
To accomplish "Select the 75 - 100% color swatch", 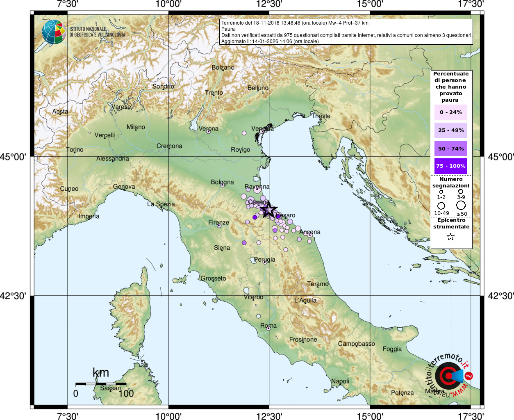I will (x=451, y=166).
